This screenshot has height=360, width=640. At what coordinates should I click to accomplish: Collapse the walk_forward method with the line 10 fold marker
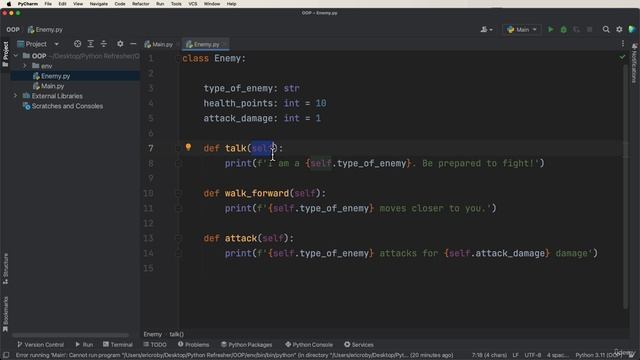[178, 193]
